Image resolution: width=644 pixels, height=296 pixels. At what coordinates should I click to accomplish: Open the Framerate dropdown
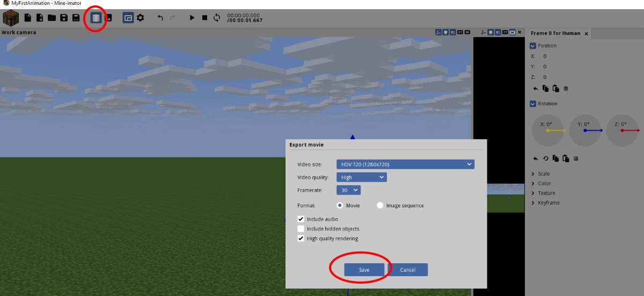348,190
